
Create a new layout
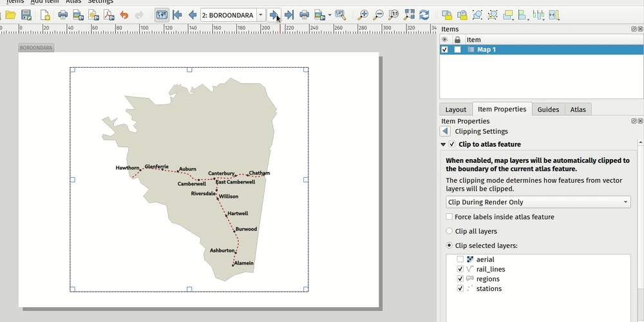point(45,15)
